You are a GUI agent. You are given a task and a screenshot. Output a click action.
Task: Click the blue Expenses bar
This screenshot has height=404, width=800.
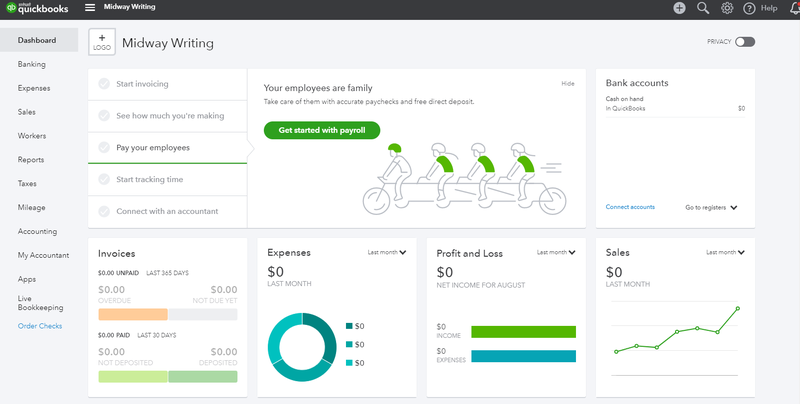pyautogui.click(x=523, y=356)
